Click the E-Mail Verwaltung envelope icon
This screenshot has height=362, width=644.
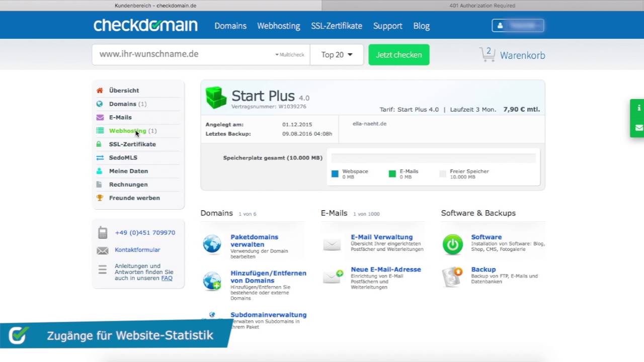tap(332, 245)
